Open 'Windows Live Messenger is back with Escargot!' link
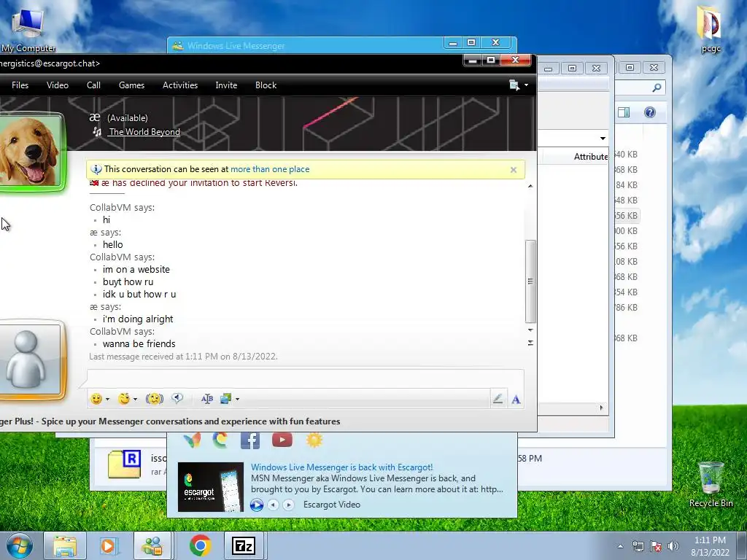This screenshot has height=560, width=747. click(341, 467)
